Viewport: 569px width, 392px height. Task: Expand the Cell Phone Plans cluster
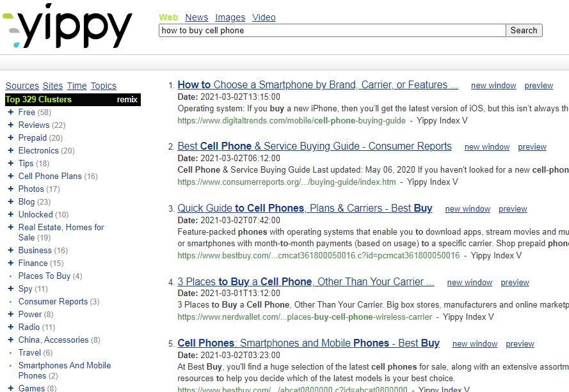click(10, 176)
